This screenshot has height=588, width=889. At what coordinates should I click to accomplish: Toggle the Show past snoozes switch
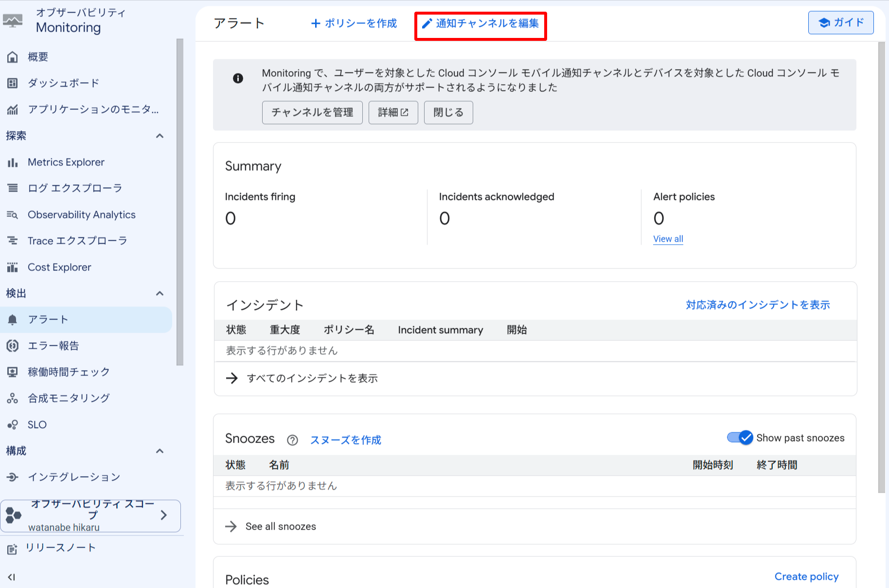coord(740,438)
